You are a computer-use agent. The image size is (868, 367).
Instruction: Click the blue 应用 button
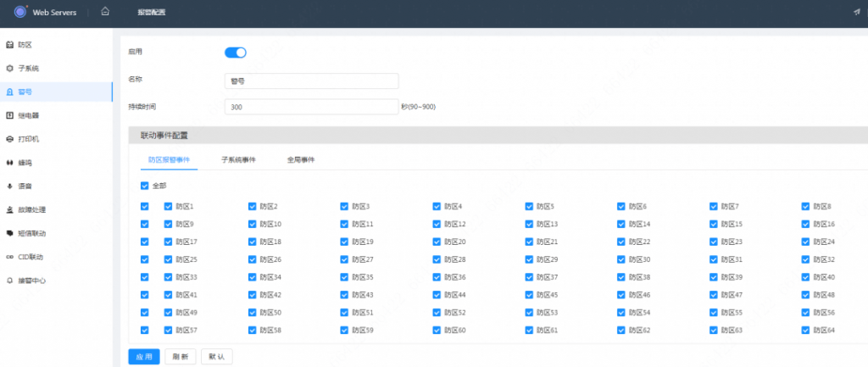143,357
